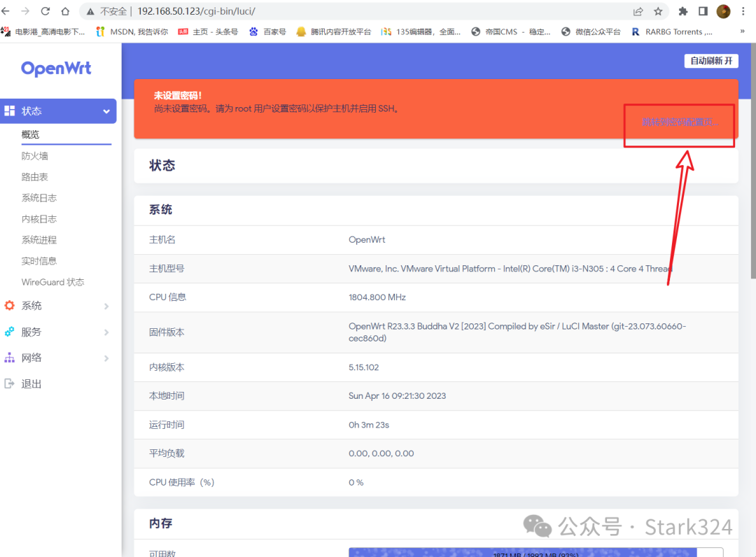Log out via the 退出 label
This screenshot has width=756, height=557.
point(31,383)
